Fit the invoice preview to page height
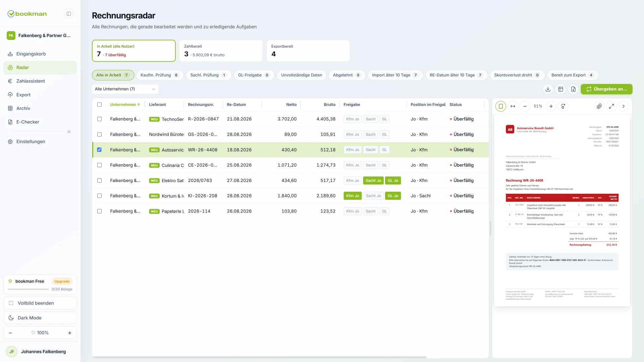 (x=500, y=106)
